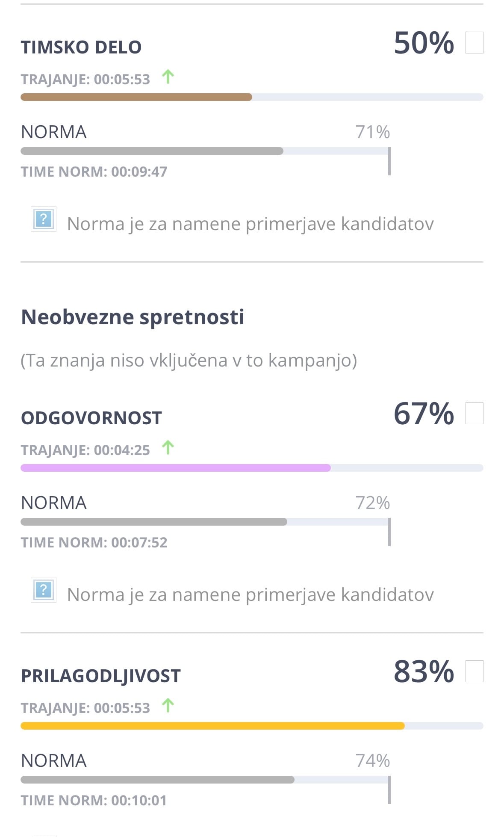Tick the Prilagodljivost 83% checkbox
Viewport: 504px width, 837px height.
point(474,671)
